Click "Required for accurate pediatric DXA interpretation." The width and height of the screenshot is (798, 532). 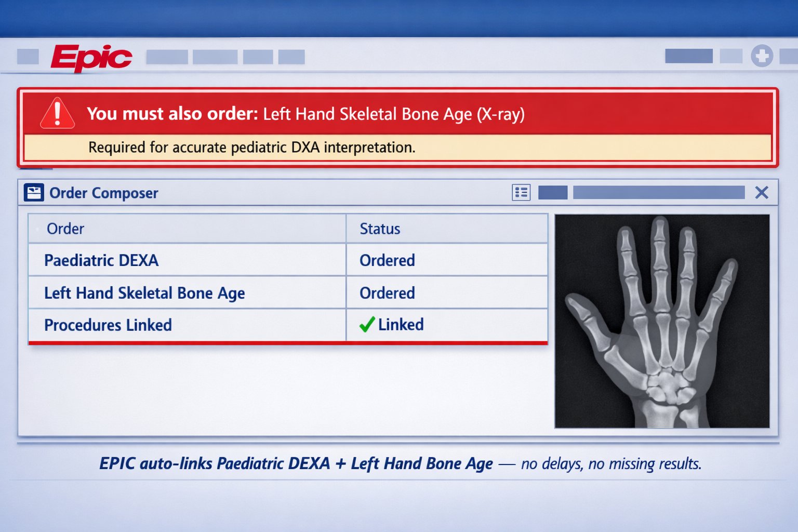point(252,148)
